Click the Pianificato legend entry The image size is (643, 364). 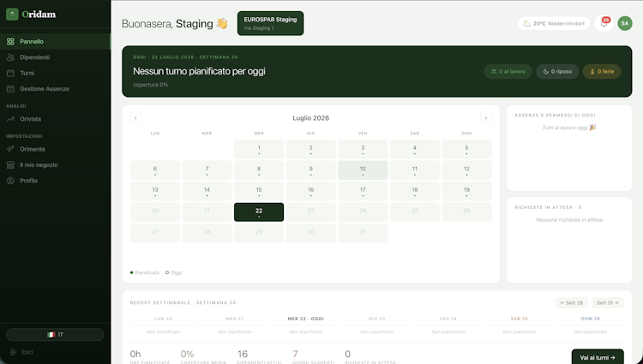(x=145, y=272)
